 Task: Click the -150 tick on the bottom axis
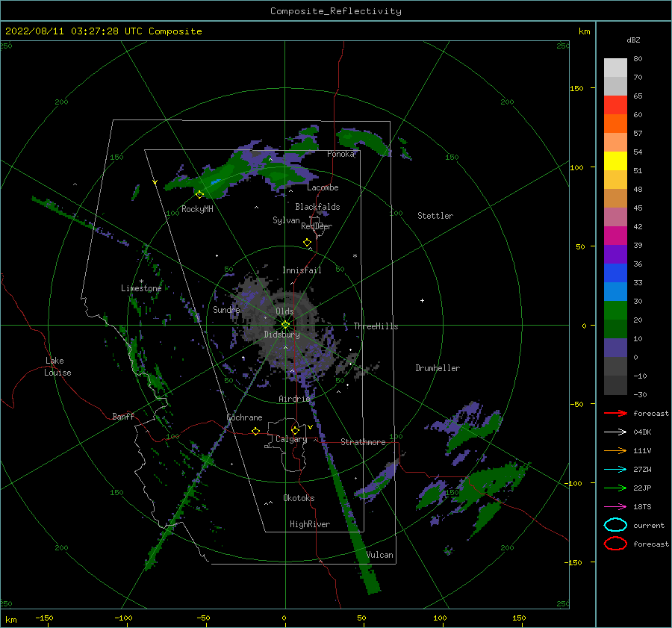point(44,618)
